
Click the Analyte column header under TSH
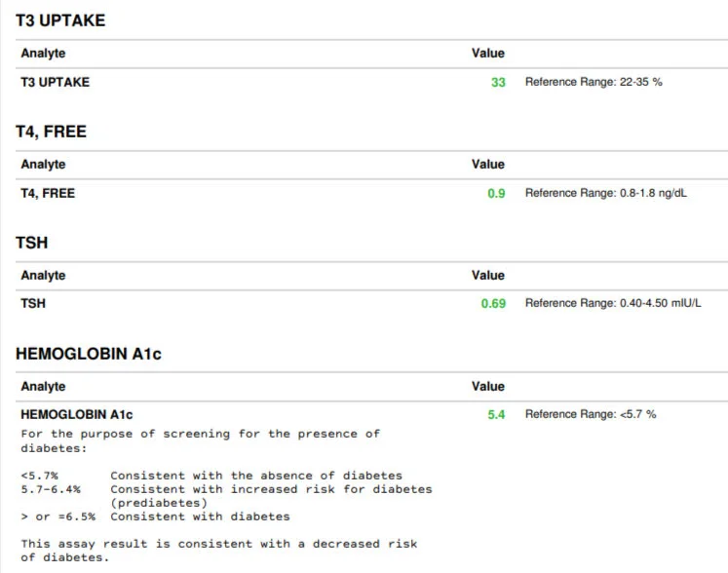coord(43,276)
